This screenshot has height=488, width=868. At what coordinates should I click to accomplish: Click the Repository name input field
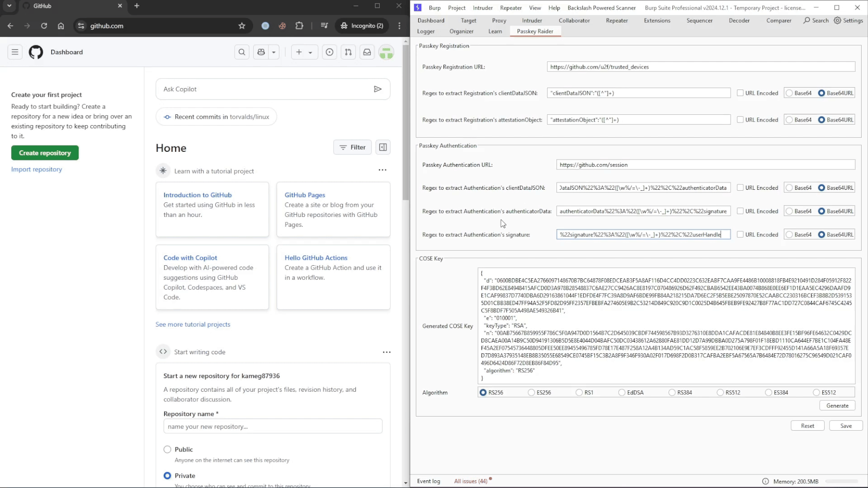(x=273, y=426)
